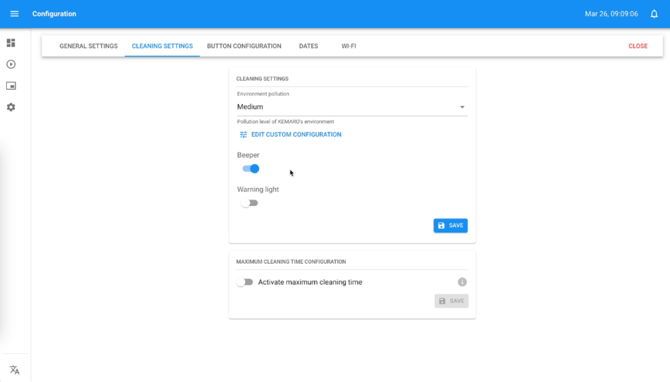Turn off the Beeper switch
The width and height of the screenshot is (670, 382).
[x=251, y=169]
